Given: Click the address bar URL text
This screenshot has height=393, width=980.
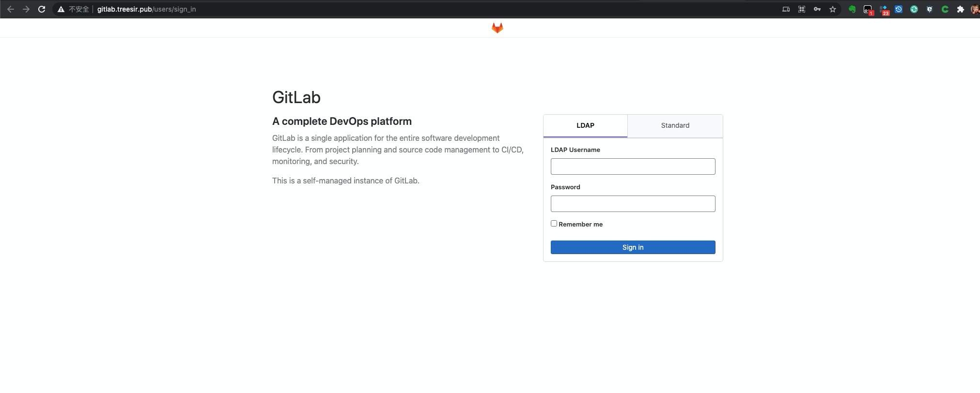Looking at the screenshot, I should 146,9.
